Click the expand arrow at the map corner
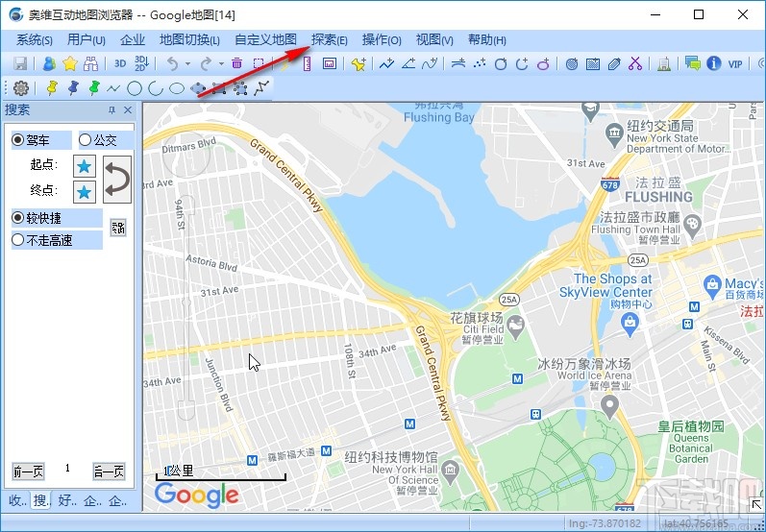This screenshot has height=532, width=766. (x=755, y=503)
